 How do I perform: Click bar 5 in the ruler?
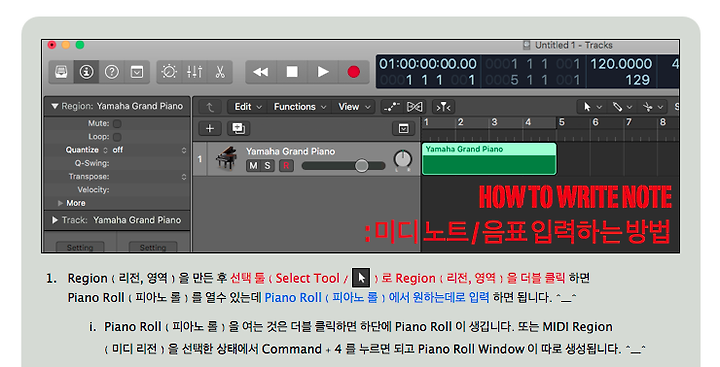coord(562,122)
